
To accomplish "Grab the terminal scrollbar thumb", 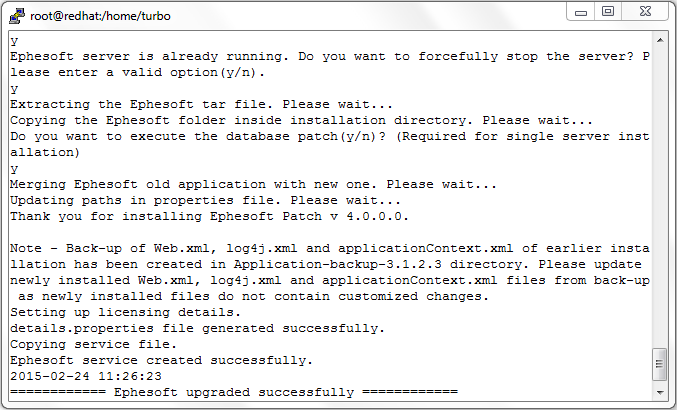I will (660, 364).
